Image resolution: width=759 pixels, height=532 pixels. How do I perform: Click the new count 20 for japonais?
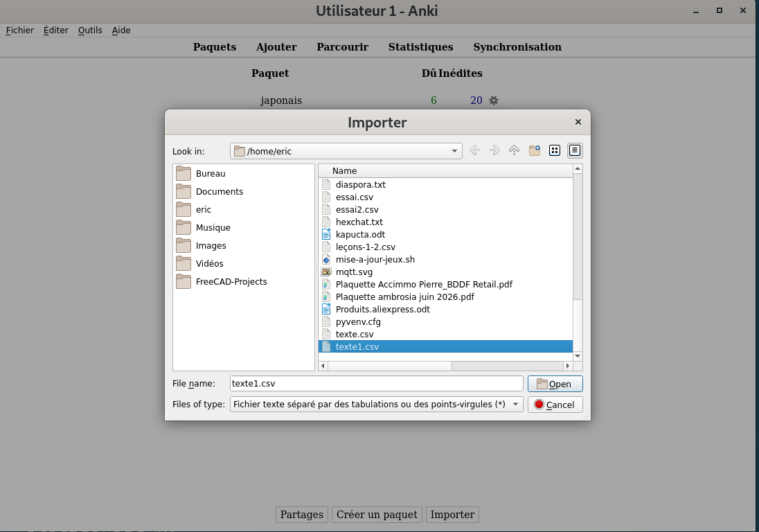point(476,100)
